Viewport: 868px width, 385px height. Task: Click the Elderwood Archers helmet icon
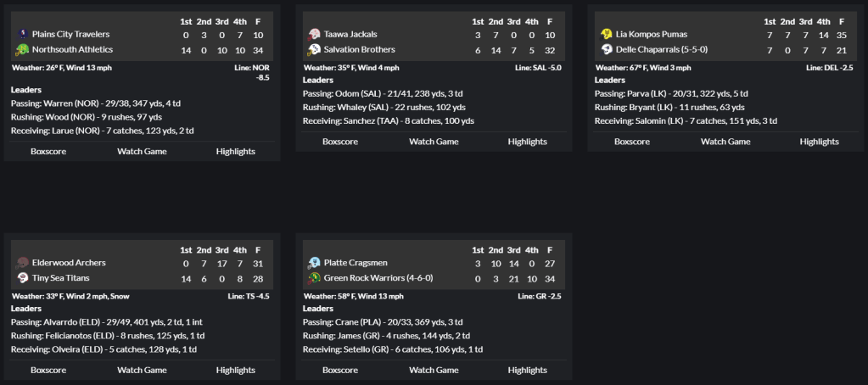click(x=23, y=263)
